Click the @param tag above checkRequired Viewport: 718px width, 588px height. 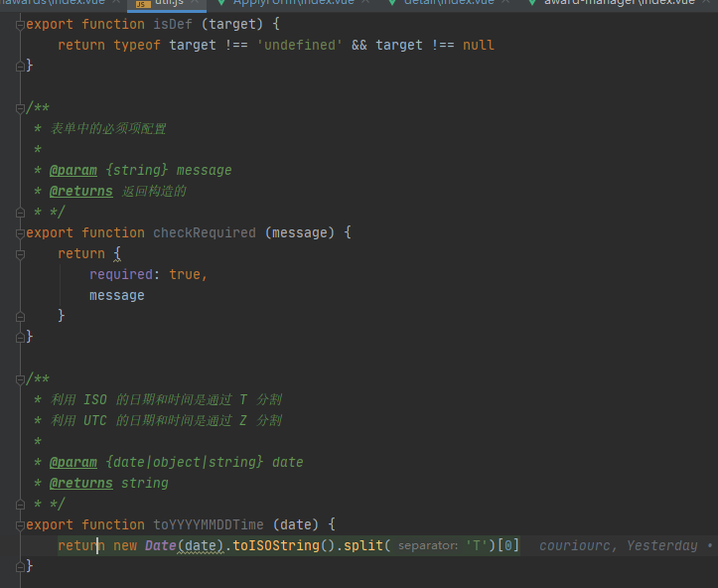[x=72, y=170]
